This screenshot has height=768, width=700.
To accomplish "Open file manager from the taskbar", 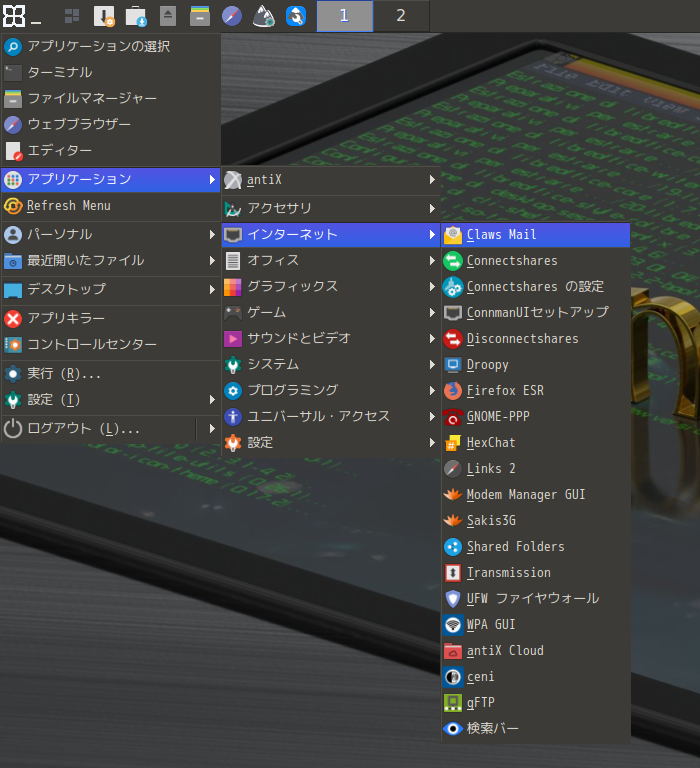I will click(200, 16).
